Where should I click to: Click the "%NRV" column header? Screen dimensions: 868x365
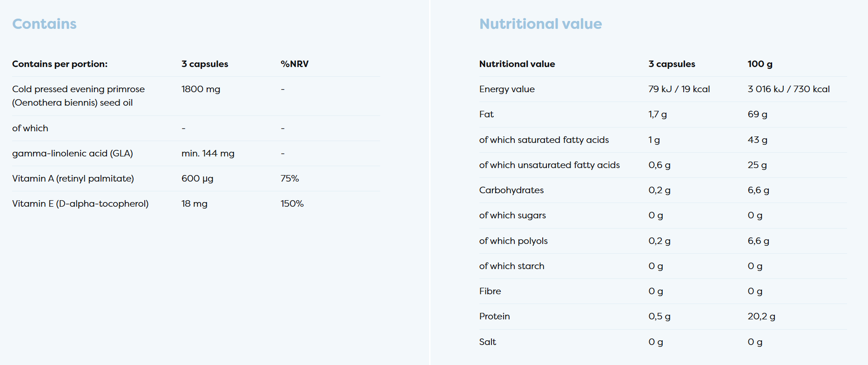click(x=294, y=64)
